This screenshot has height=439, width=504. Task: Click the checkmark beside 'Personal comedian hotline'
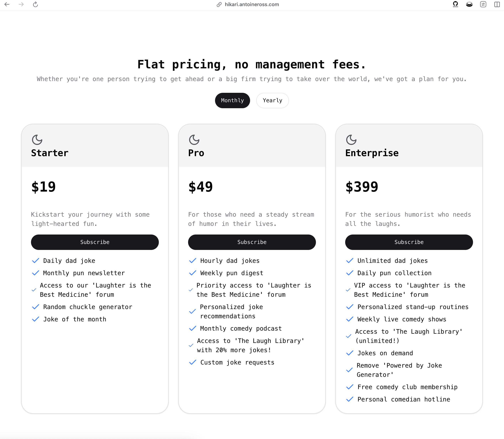(350, 399)
